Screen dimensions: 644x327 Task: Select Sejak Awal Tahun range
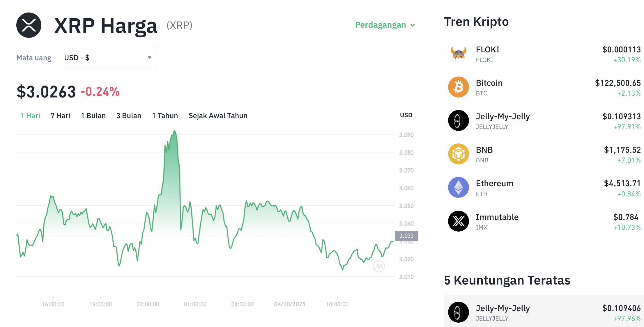tap(218, 116)
